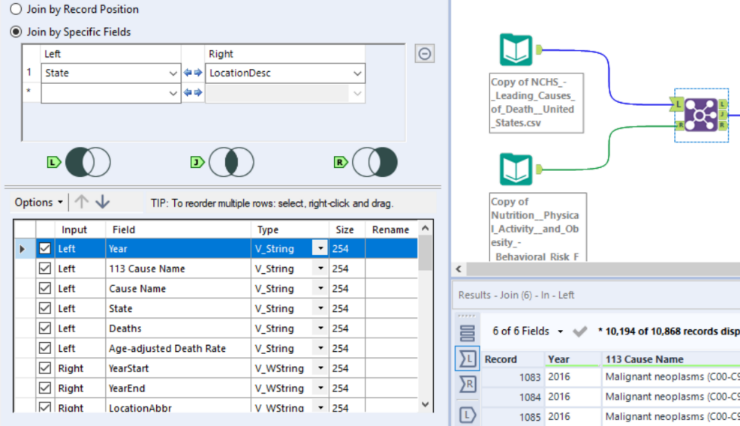Select Join by Record Position option
The width and height of the screenshot is (740, 426).
[15, 9]
